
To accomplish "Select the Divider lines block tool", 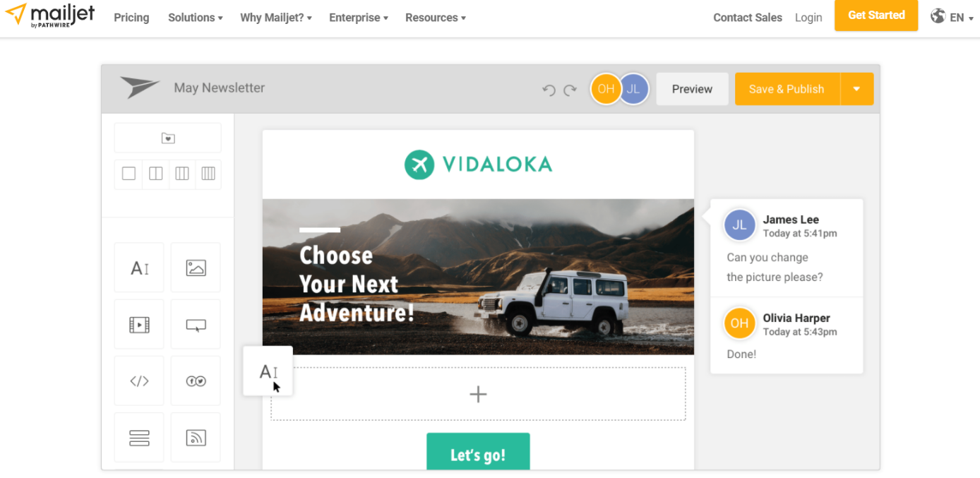I will coord(139,438).
